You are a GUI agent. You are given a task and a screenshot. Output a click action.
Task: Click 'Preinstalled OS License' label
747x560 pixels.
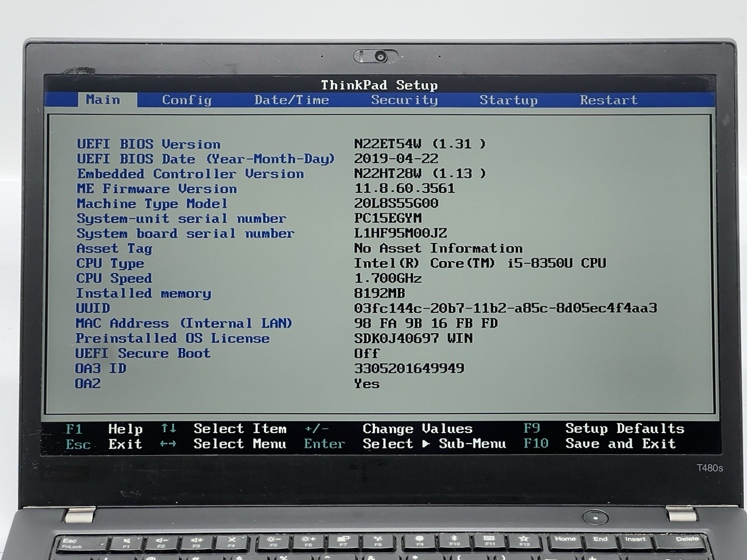pos(173,338)
